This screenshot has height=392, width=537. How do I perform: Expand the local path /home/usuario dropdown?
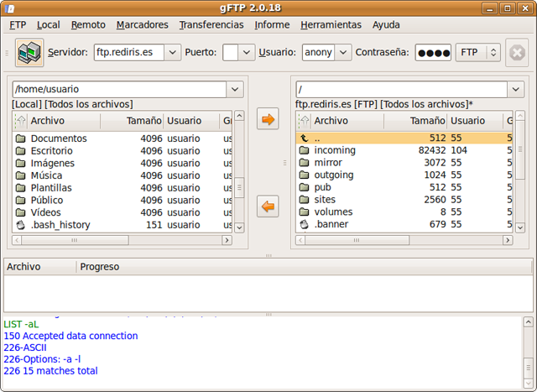[236, 89]
